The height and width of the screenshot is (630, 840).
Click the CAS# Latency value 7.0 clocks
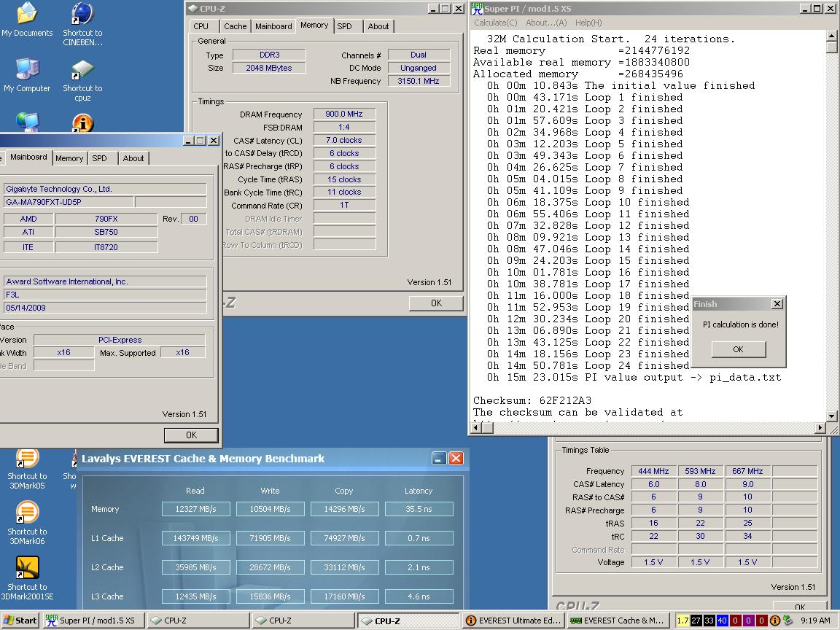pos(344,140)
